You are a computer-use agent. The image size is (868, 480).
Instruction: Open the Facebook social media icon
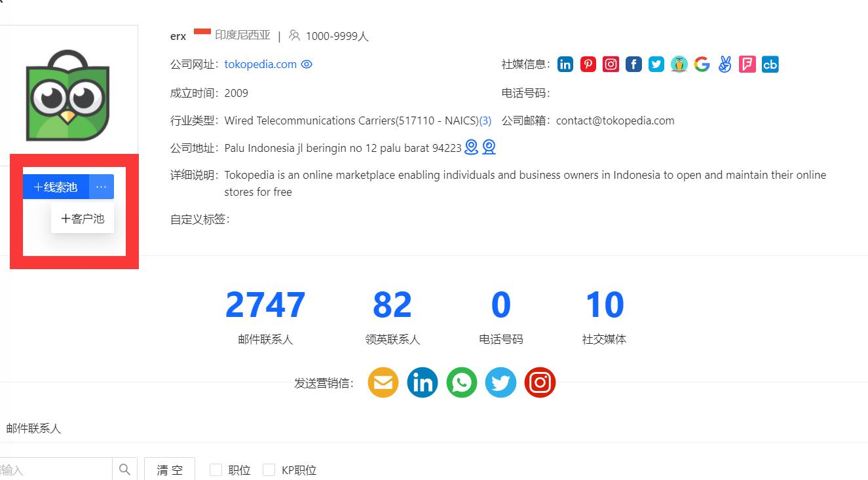tap(633, 64)
